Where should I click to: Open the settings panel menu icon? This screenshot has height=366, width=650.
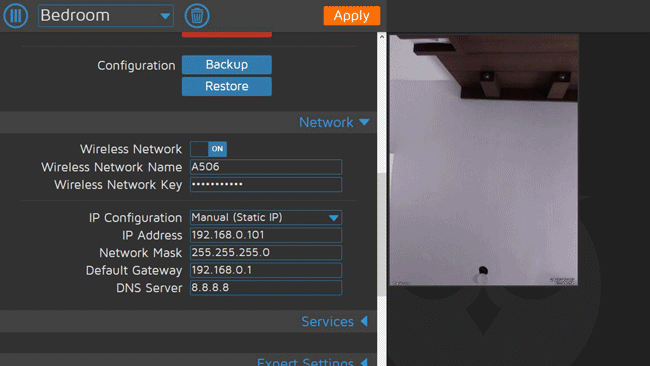[15, 16]
